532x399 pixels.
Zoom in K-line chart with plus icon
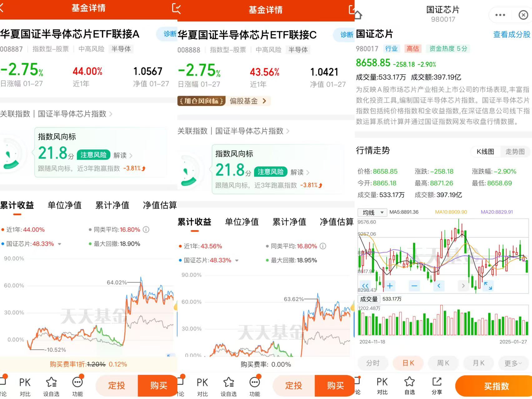pyautogui.click(x=390, y=285)
